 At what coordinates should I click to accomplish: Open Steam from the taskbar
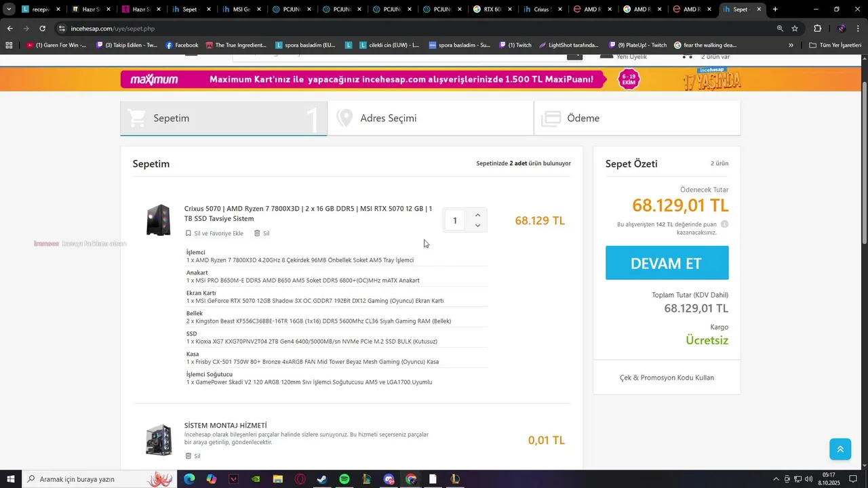pyautogui.click(x=322, y=479)
